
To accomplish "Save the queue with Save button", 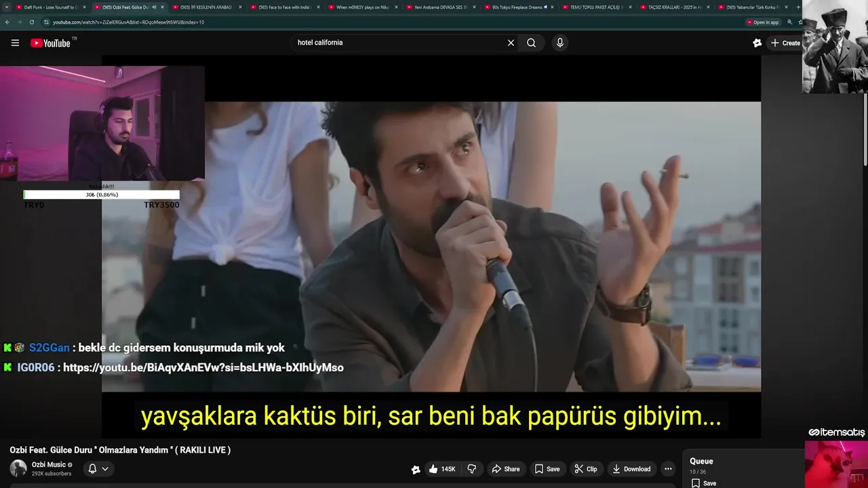I will tap(705, 483).
